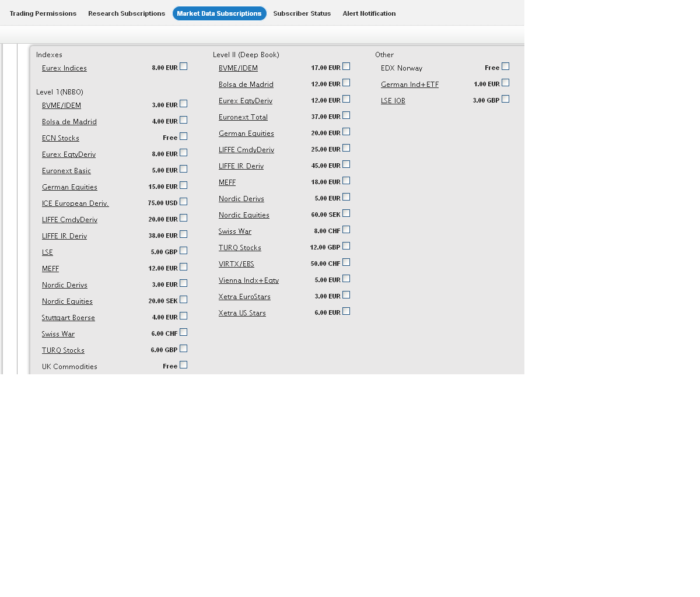Check the free ECN Stocks box

pos(184,136)
